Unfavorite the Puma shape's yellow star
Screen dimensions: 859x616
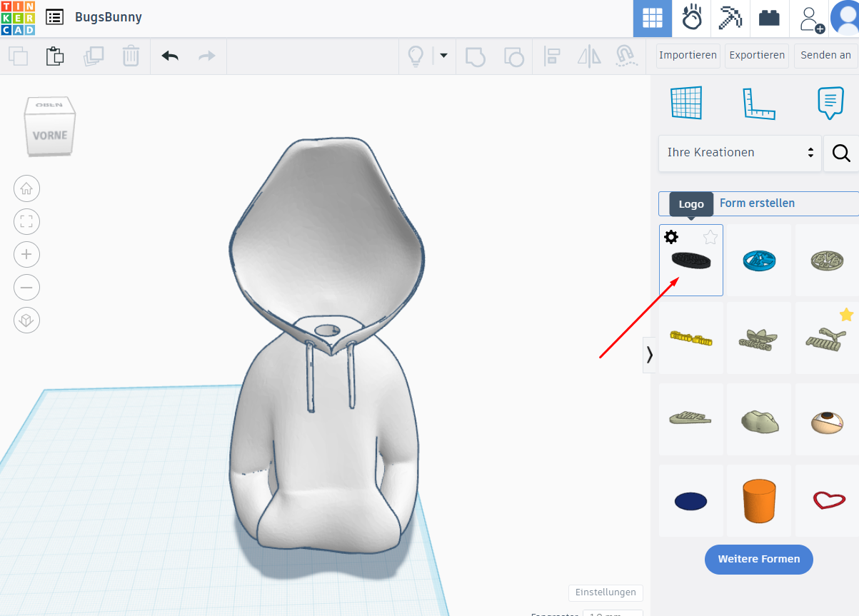846,314
